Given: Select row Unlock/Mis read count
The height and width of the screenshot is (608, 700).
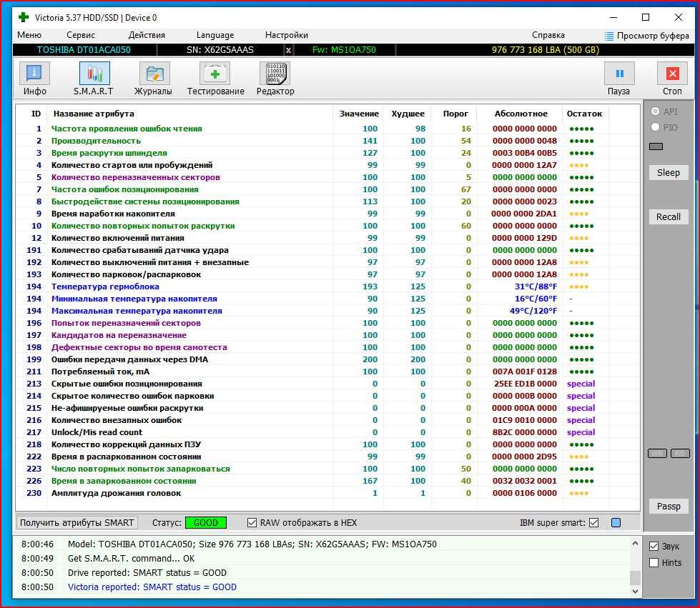Looking at the screenshot, I should (328, 432).
